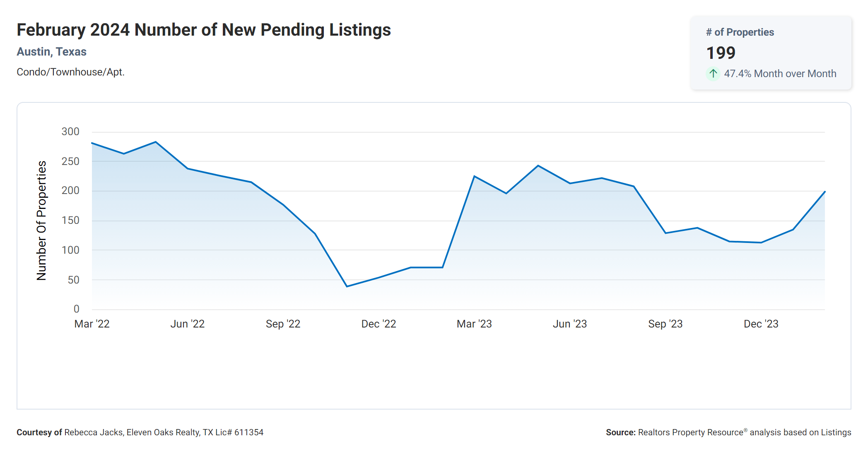Click the Jun '23 x-axis label
The image size is (868, 456).
570,324
